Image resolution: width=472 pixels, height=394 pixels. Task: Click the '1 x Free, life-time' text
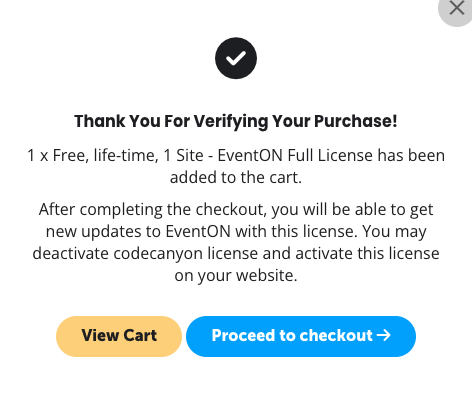92,156
